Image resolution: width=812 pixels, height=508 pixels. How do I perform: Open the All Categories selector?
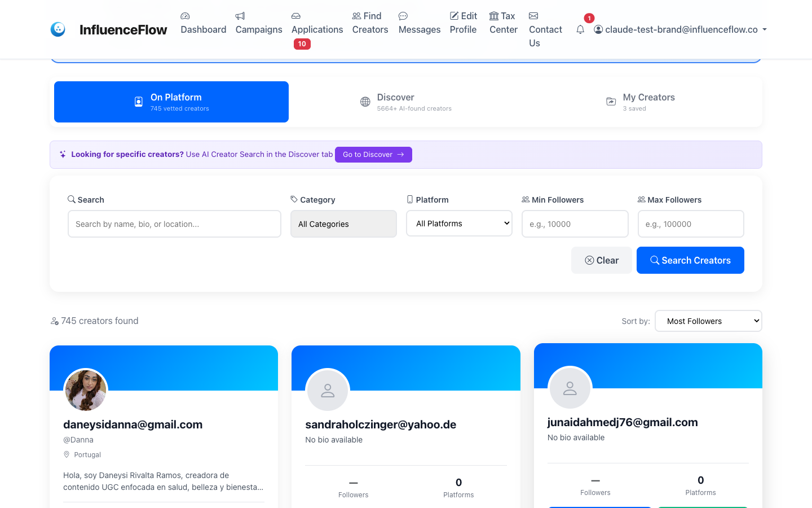343,224
